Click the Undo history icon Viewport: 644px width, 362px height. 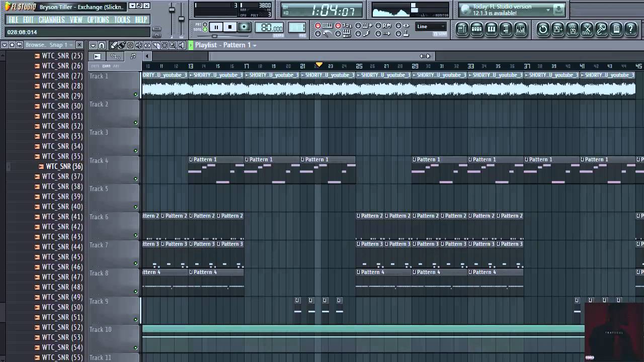pyautogui.click(x=543, y=29)
